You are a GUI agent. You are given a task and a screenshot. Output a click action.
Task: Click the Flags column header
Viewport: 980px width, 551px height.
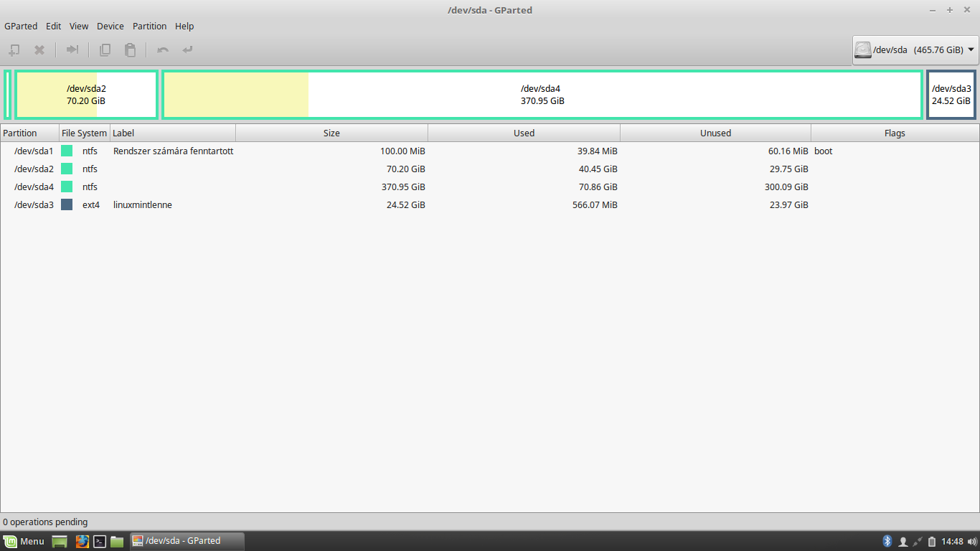[x=895, y=133]
